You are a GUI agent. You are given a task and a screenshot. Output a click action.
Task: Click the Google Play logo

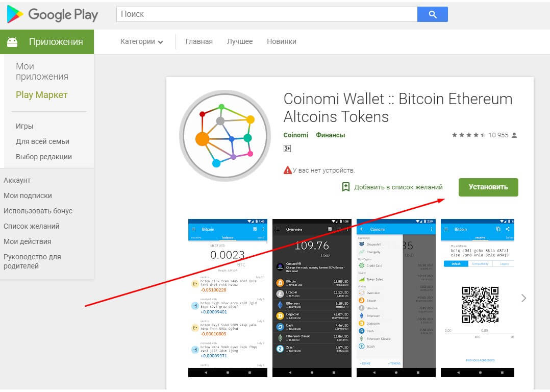coord(52,15)
